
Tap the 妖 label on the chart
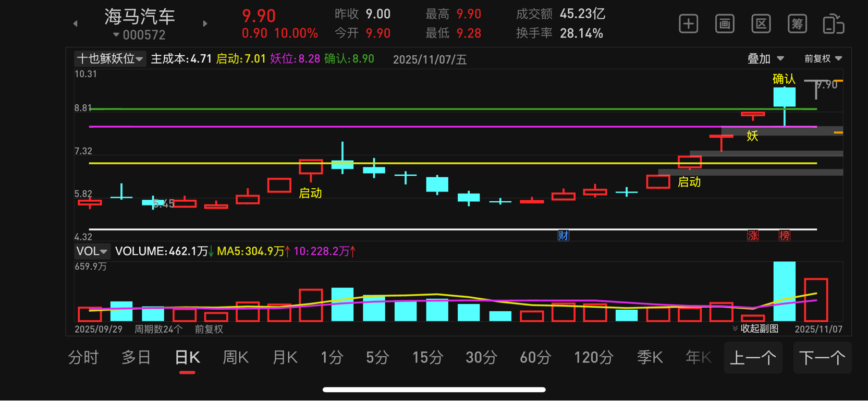point(752,136)
